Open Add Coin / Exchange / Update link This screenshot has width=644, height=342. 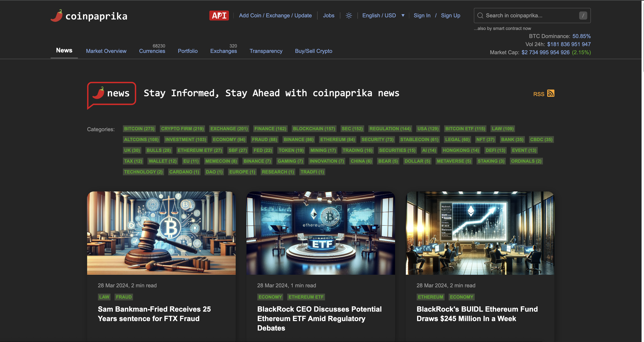pyautogui.click(x=275, y=16)
